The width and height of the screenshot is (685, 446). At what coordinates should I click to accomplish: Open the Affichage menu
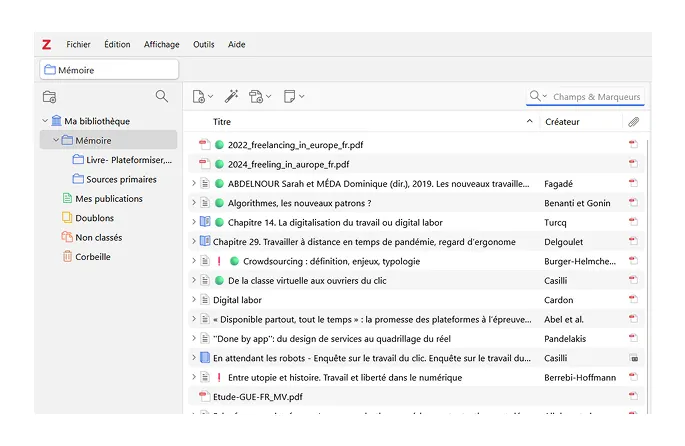pyautogui.click(x=162, y=44)
